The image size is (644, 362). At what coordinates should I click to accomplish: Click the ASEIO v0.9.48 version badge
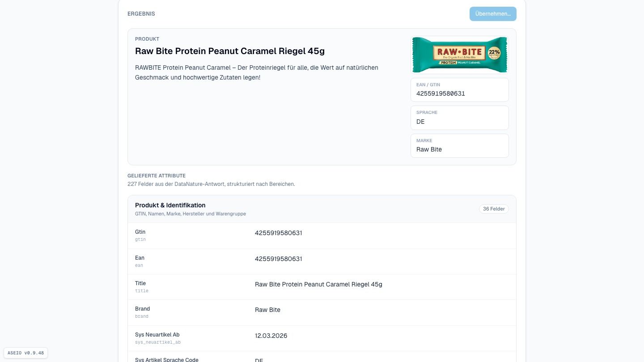25,353
